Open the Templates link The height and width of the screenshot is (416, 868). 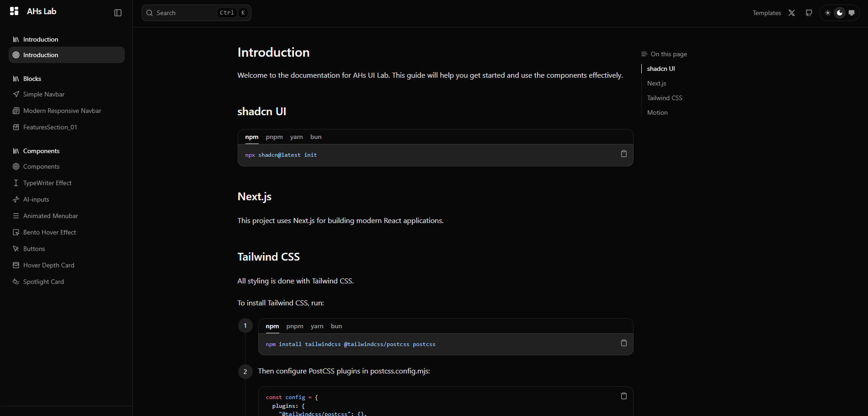point(767,13)
